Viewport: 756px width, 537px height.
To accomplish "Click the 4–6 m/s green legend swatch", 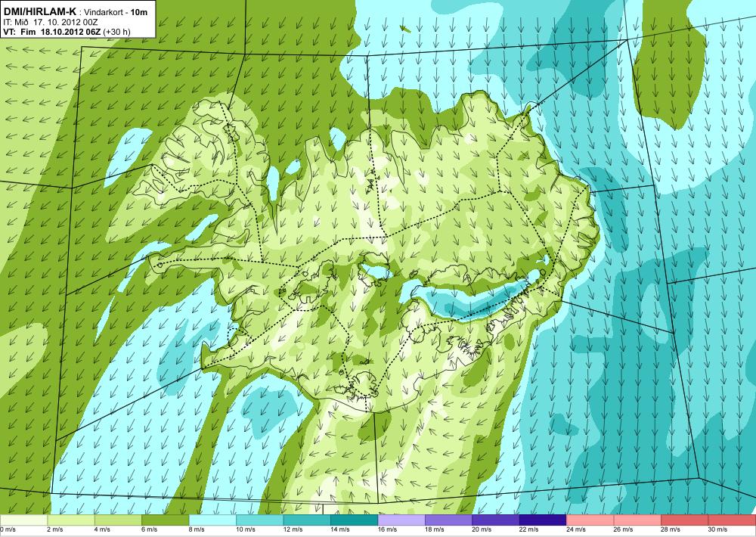I will click(x=118, y=520).
